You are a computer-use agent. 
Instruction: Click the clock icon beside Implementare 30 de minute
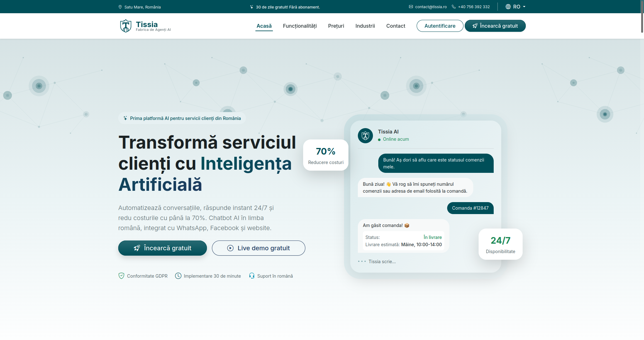[x=178, y=276]
